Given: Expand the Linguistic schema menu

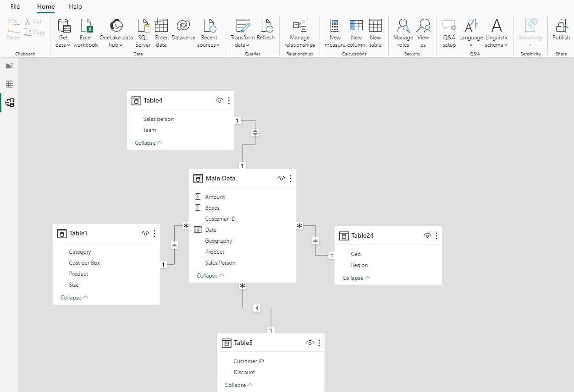Looking at the screenshot, I should (x=497, y=33).
